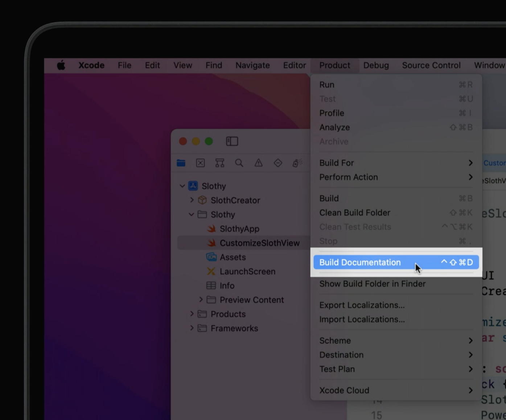Image resolution: width=506 pixels, height=420 pixels.
Task: Open the Navigate menu
Action: pyautogui.click(x=252, y=65)
